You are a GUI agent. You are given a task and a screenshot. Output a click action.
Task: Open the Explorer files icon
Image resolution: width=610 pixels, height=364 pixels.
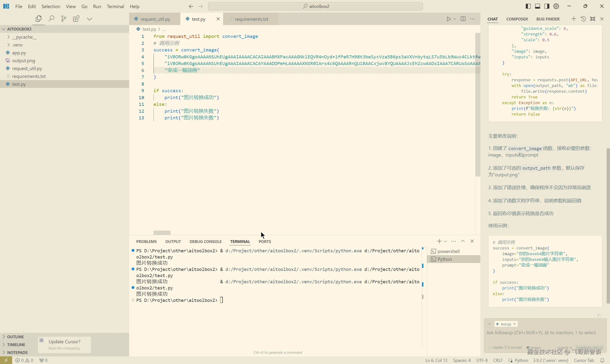pos(39,19)
